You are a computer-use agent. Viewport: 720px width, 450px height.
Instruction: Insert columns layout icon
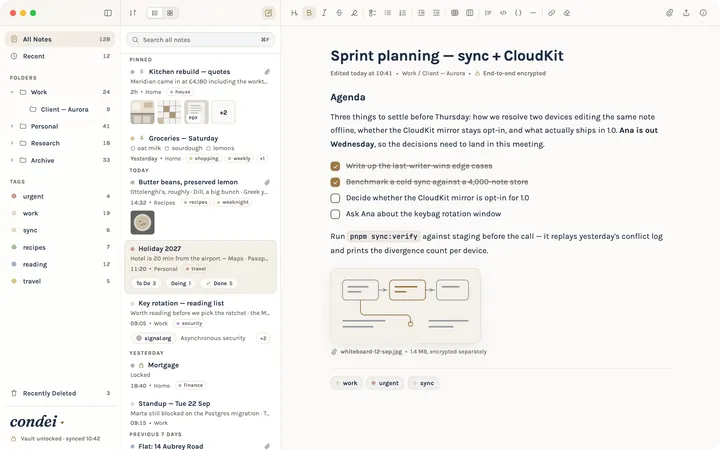470,13
